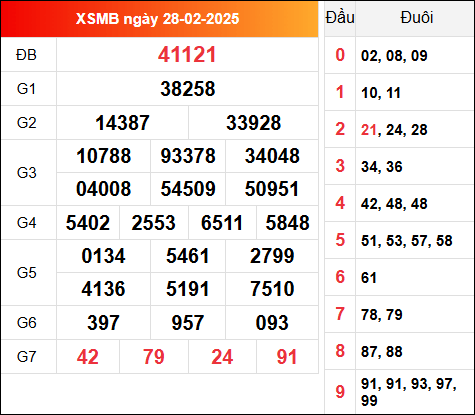Click head digit 0 in Đầu column

click(340, 55)
